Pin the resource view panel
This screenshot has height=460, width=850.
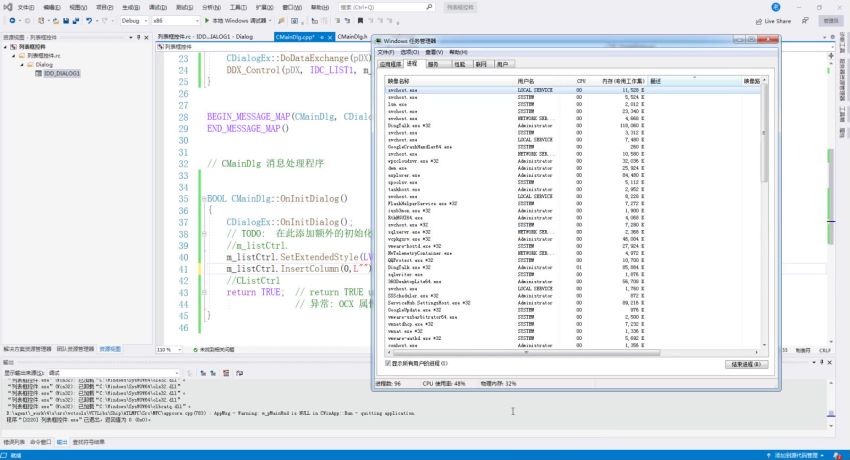point(138,37)
